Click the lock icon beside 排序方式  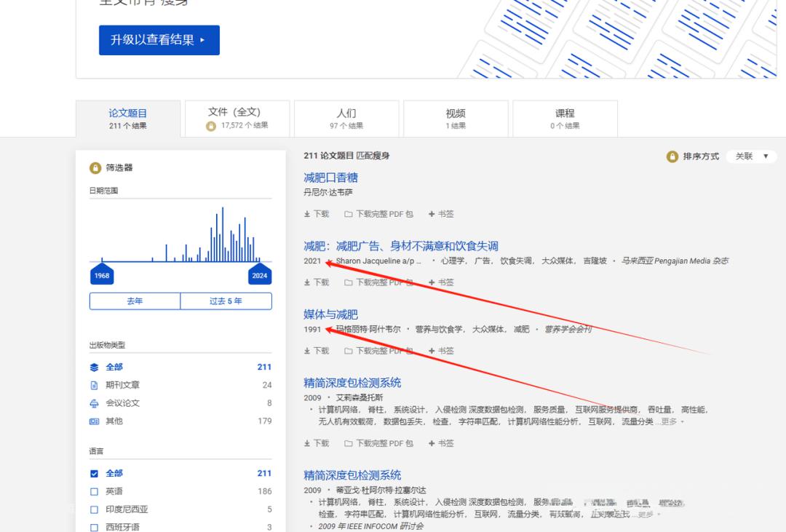[672, 156]
